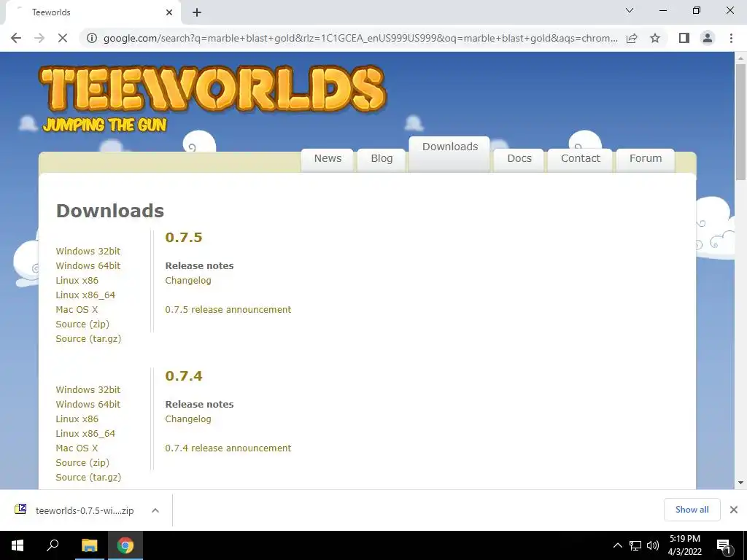
Task: Download 0.7.5 Source (zip)
Action: click(x=82, y=324)
